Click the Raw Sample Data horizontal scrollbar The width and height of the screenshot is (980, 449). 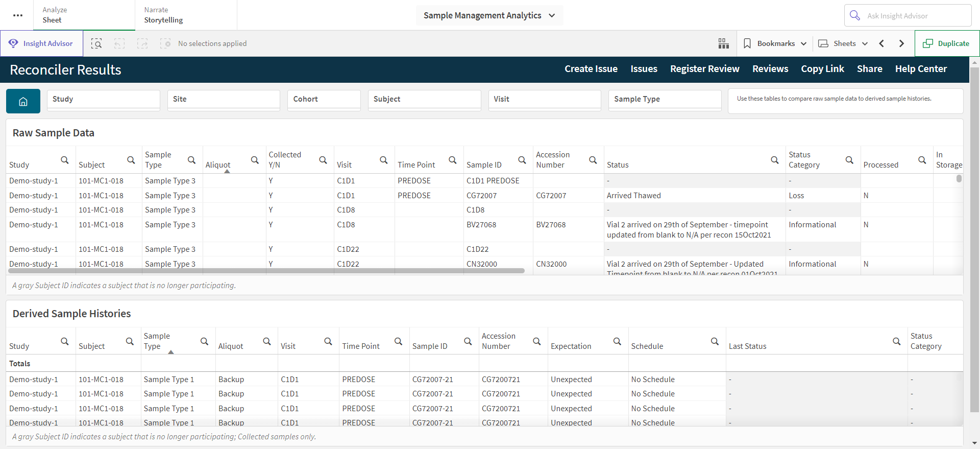tap(266, 271)
